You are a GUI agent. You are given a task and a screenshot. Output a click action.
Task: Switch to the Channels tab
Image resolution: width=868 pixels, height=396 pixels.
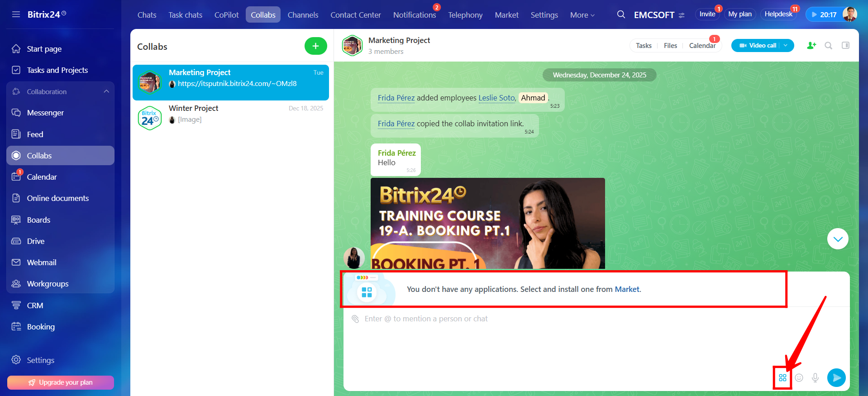pos(303,15)
